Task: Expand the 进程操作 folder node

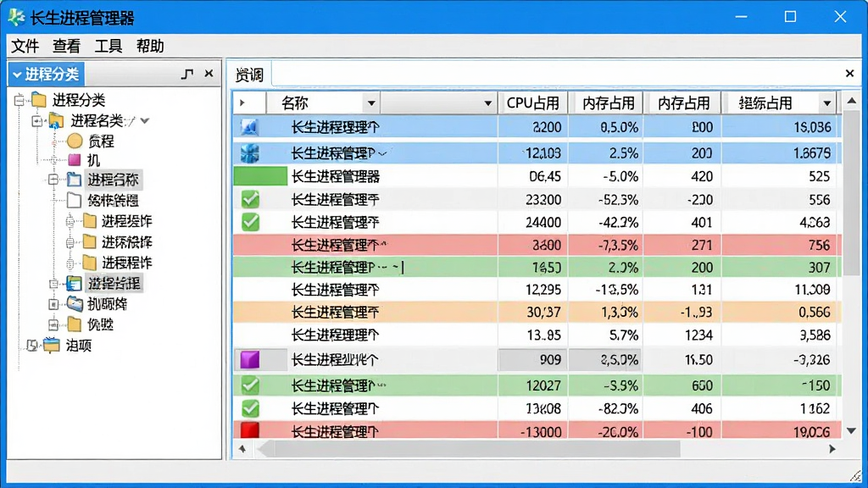Action: tap(70, 221)
